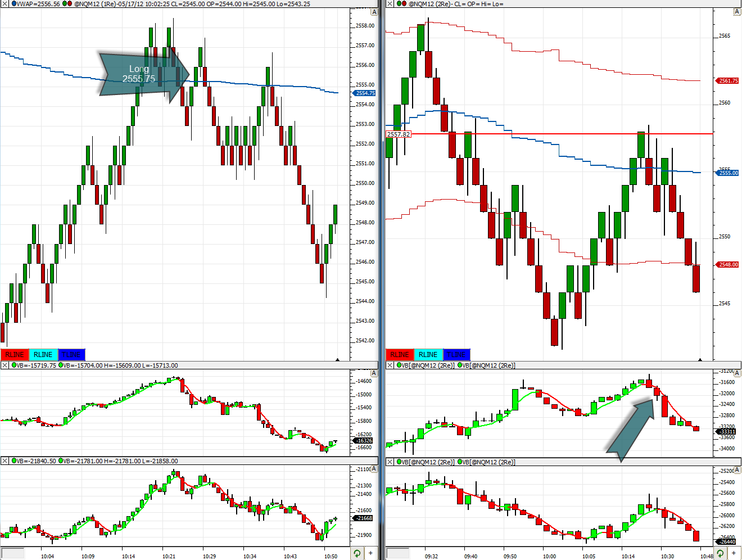Click the blue TLINE button in the left chart

[71, 355]
